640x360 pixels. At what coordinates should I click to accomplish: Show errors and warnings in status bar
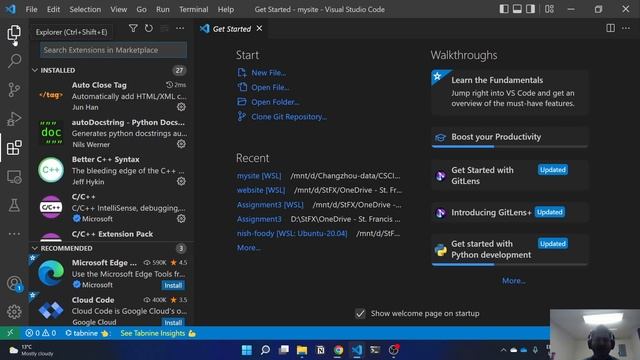[x=40, y=333]
